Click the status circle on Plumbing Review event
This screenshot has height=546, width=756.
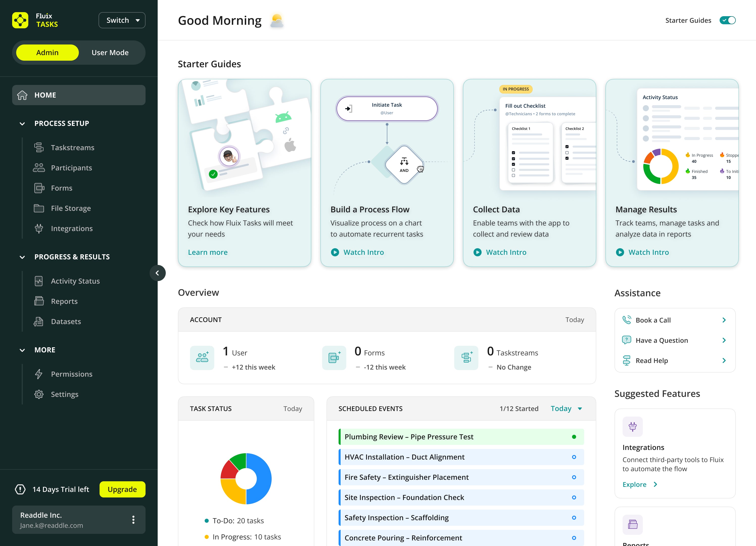click(574, 436)
